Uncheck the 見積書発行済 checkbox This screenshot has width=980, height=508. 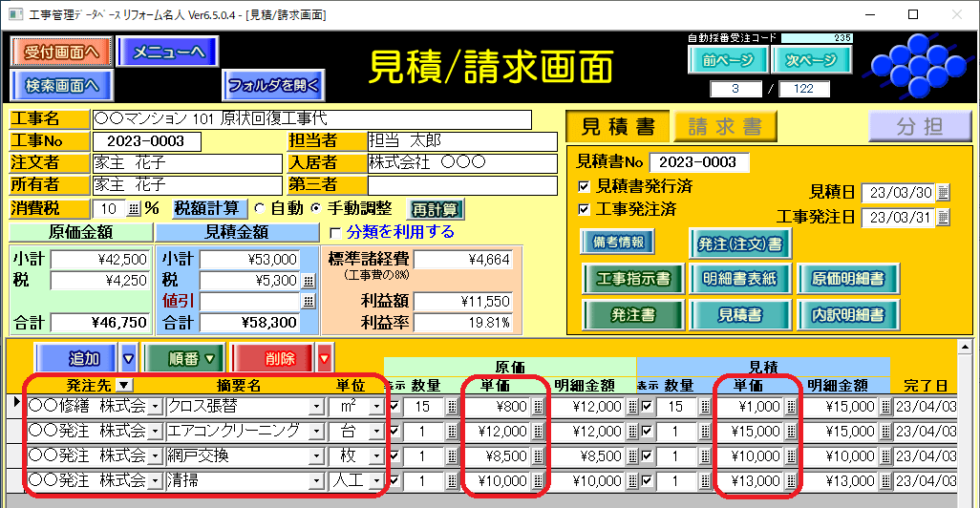[585, 186]
